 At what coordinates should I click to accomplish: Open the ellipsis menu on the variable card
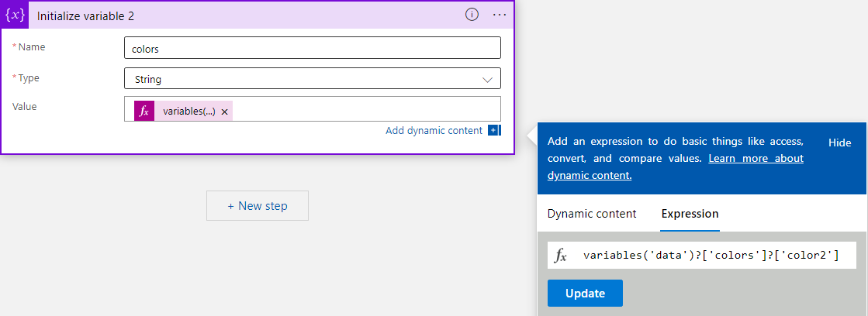500,15
